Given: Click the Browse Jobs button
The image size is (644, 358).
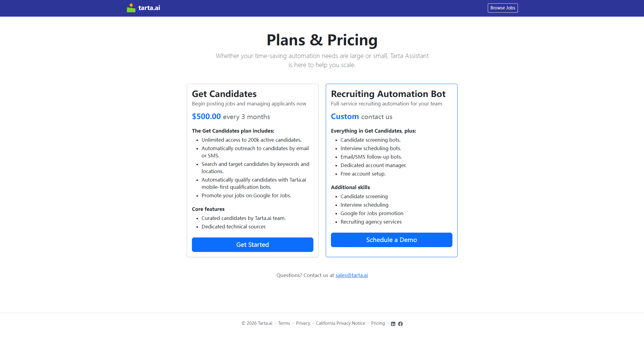Looking at the screenshot, I should coord(503,8).
